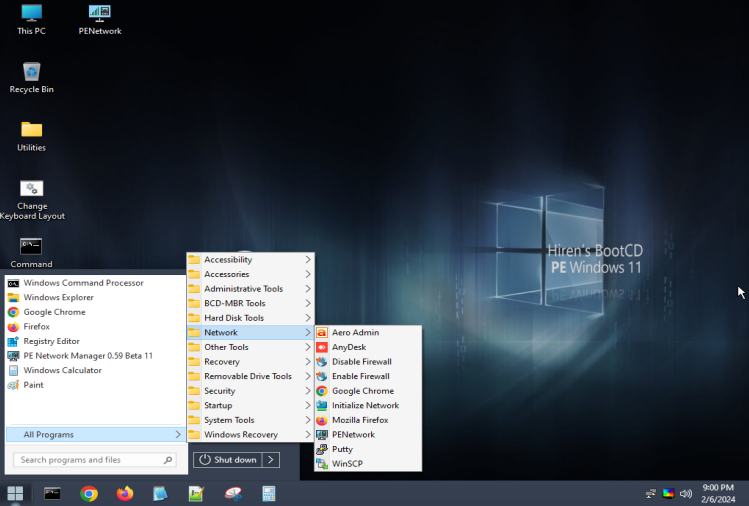Screen dimensions: 749x506
Task: Expand the Hard Disk Tools folder
Action: (x=250, y=318)
